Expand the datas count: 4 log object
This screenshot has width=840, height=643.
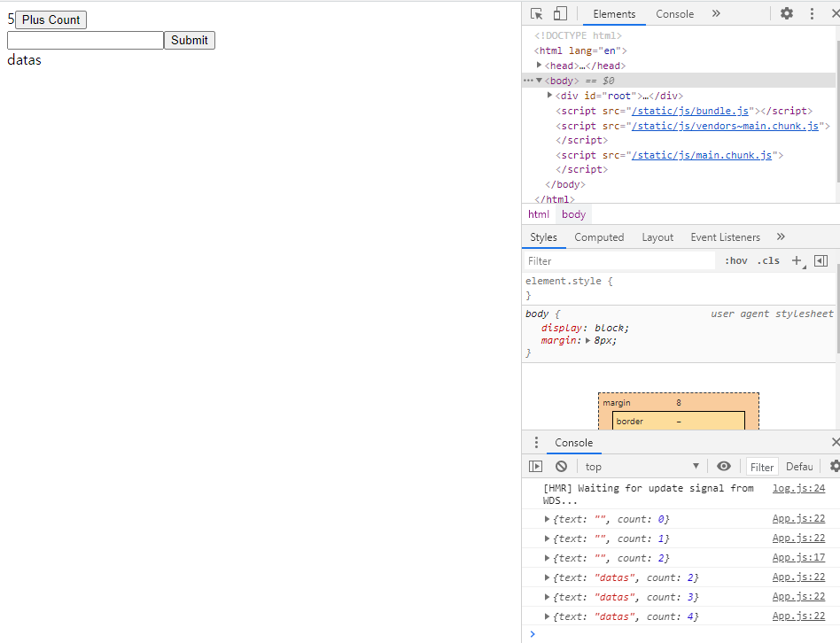(547, 616)
